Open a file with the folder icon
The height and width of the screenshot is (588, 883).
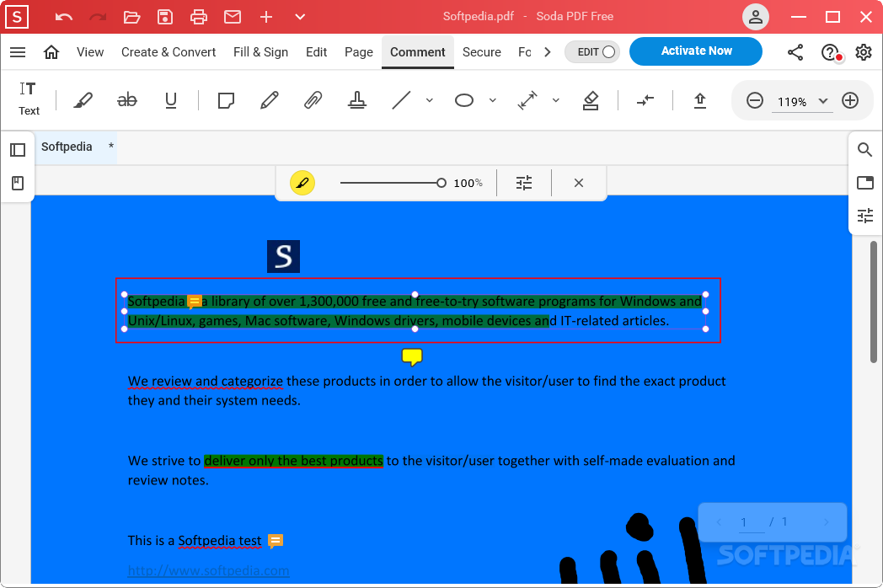click(131, 17)
